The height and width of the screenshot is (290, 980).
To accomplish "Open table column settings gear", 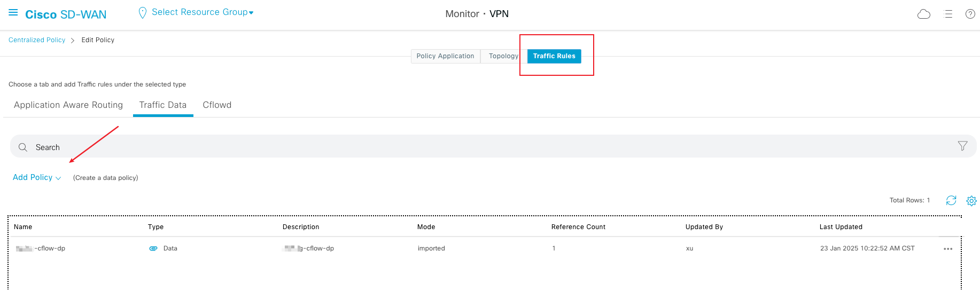I will [971, 201].
